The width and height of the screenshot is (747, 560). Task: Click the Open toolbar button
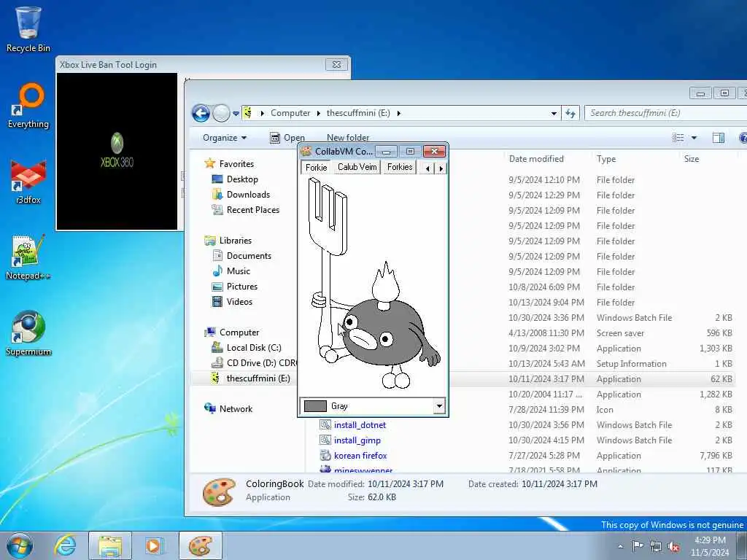pos(287,138)
